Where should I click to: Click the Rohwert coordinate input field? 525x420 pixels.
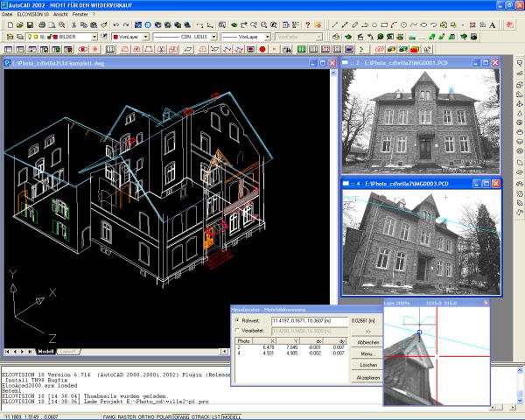click(x=310, y=321)
